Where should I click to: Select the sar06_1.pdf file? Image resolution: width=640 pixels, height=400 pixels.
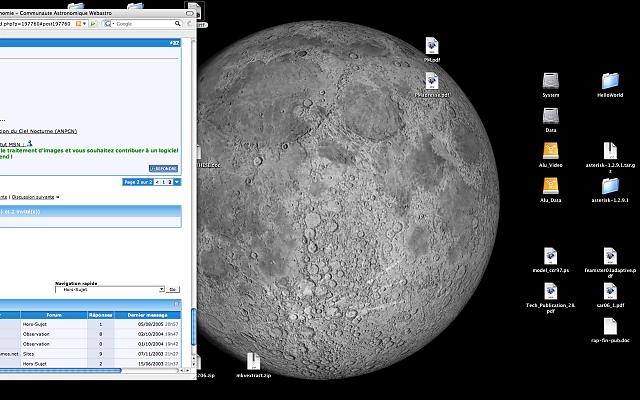[x=610, y=292]
